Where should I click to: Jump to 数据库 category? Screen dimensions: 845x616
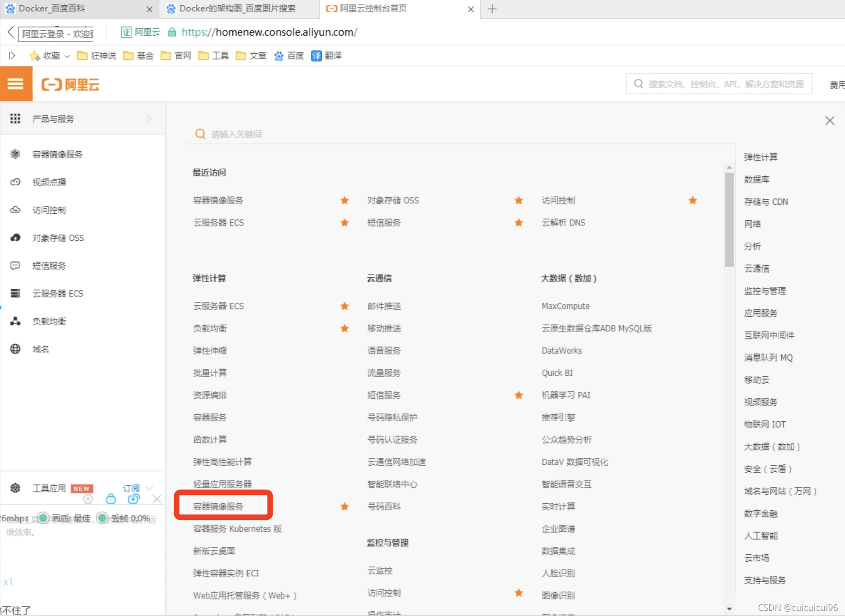click(x=756, y=180)
